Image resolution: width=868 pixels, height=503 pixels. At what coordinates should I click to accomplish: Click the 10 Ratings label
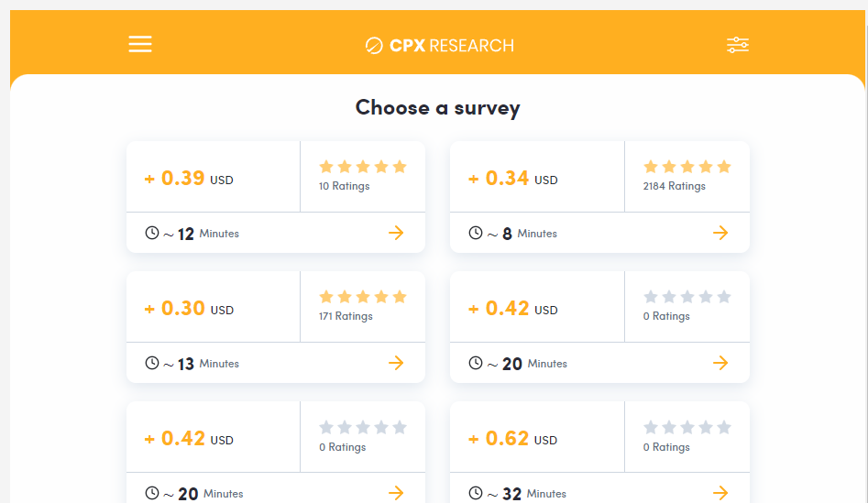(345, 186)
